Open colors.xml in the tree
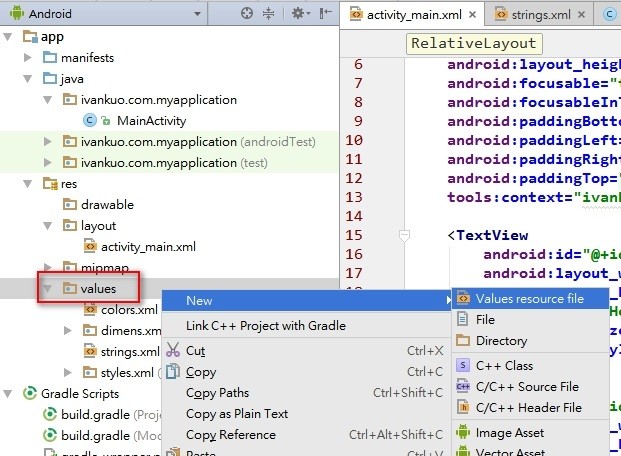 [129, 310]
